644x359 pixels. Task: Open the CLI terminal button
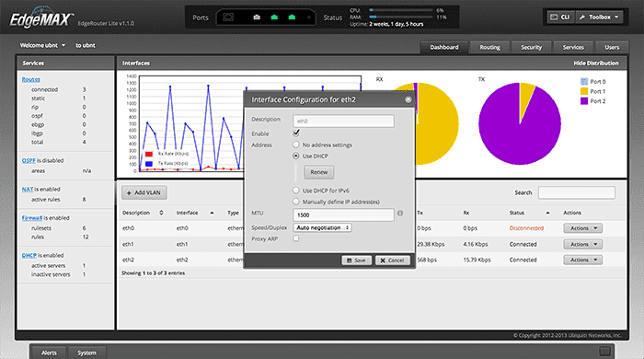[x=559, y=17]
